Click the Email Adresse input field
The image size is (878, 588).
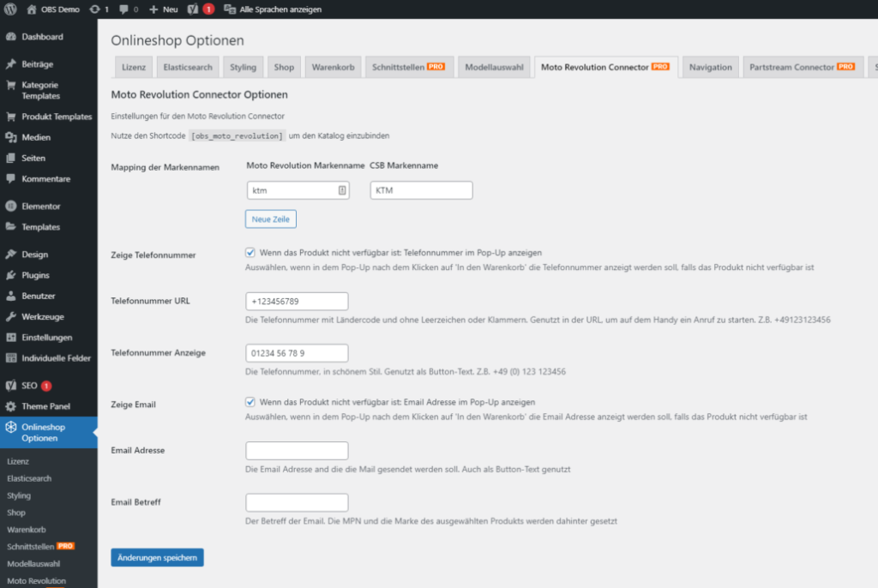click(x=297, y=450)
